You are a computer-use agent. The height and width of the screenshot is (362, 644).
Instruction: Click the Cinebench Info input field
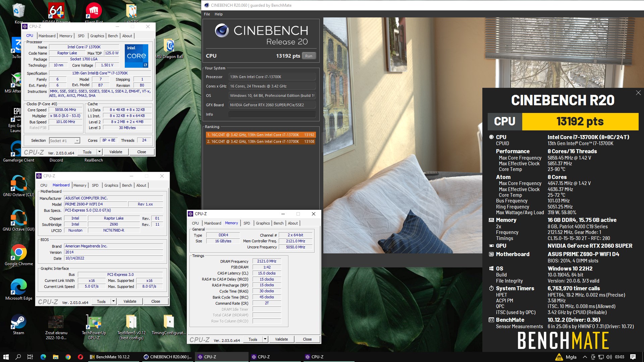[x=272, y=114]
